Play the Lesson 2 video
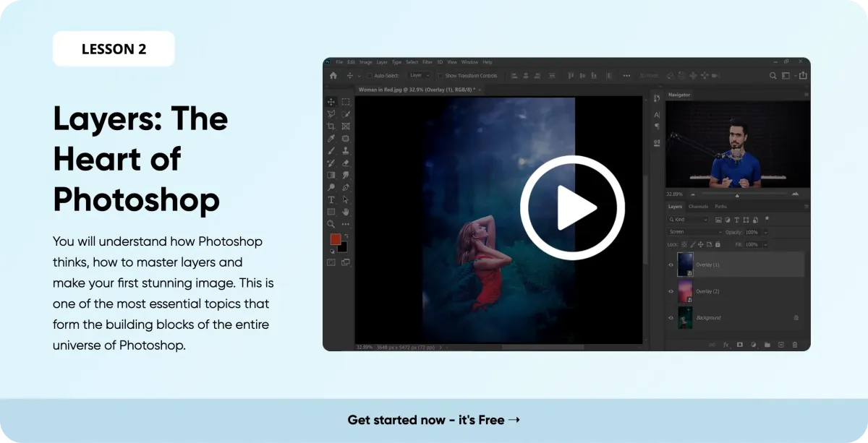Viewport: 868px width, 443px height. click(x=572, y=209)
